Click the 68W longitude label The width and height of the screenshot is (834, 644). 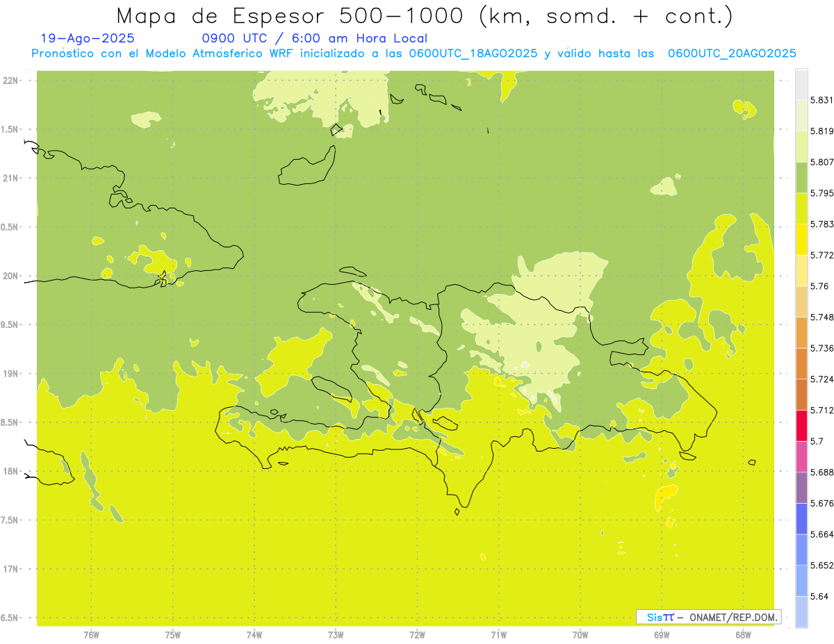(743, 634)
